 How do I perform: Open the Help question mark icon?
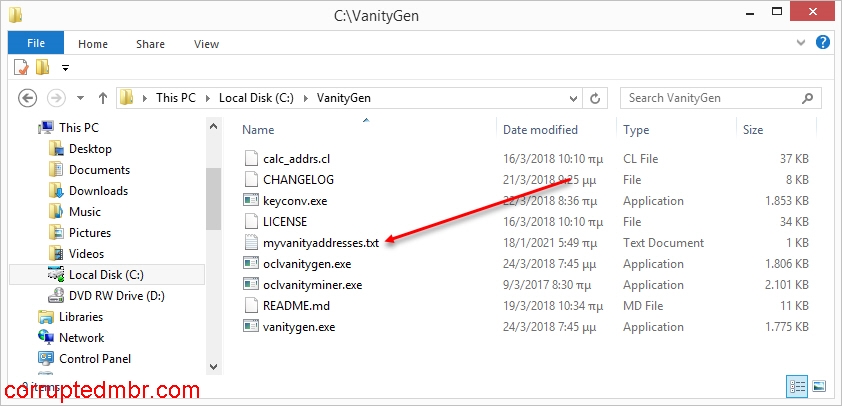[822, 43]
